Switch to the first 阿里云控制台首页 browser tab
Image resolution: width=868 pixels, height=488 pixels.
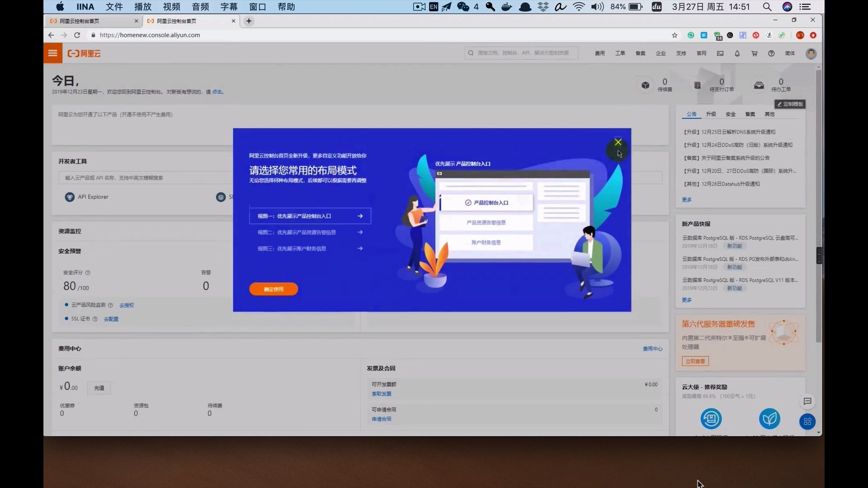(93, 21)
